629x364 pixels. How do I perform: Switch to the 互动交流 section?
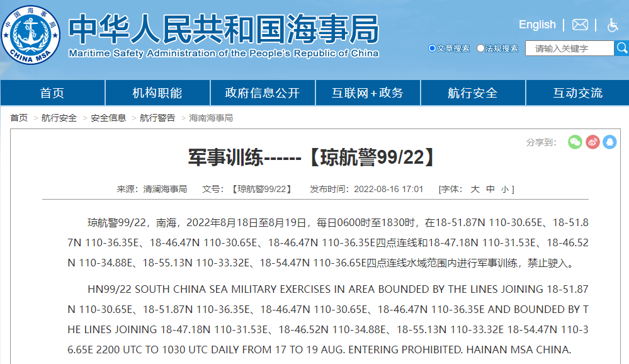coord(577,92)
